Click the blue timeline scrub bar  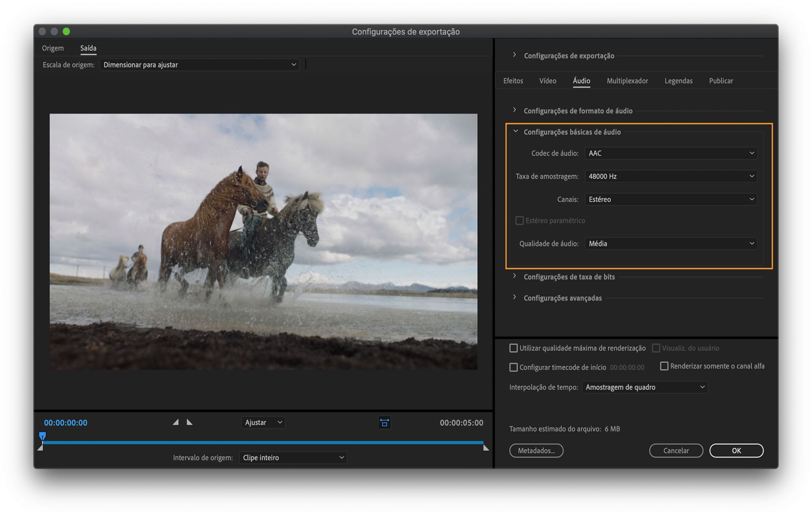tap(262, 442)
